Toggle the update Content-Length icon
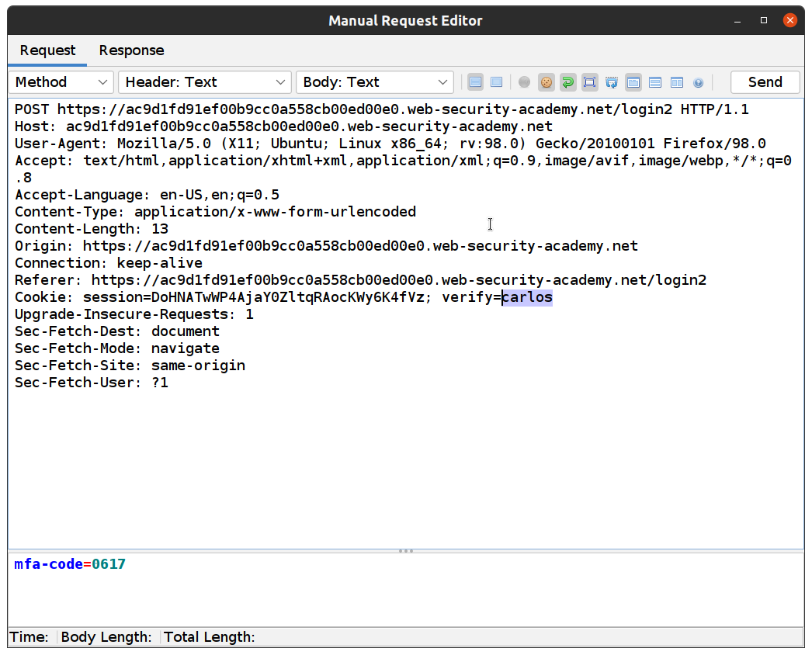This screenshot has height=655, width=812. coord(590,82)
